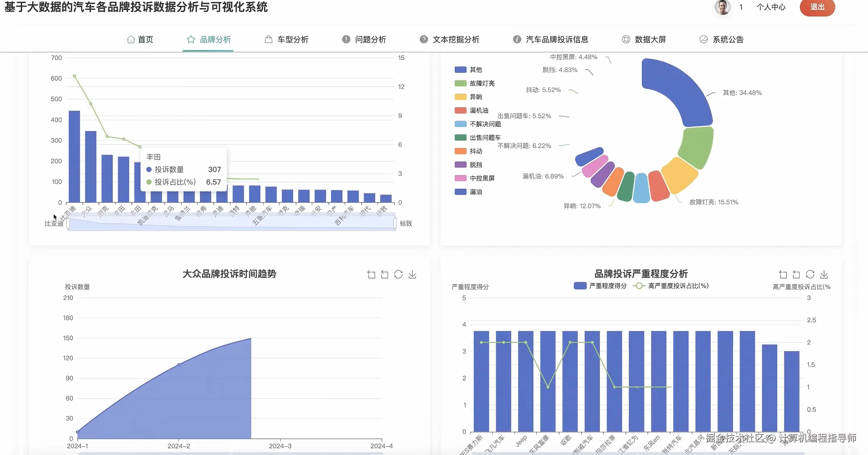Image resolution: width=868 pixels, height=455 pixels.
Task: Open the 汽车品牌投诉信息 tab
Action: coord(550,40)
